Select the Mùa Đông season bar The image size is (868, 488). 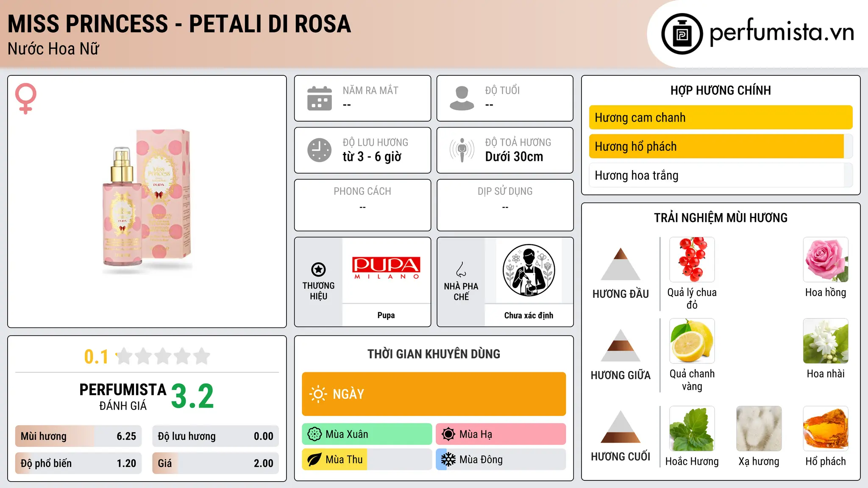[501, 460]
